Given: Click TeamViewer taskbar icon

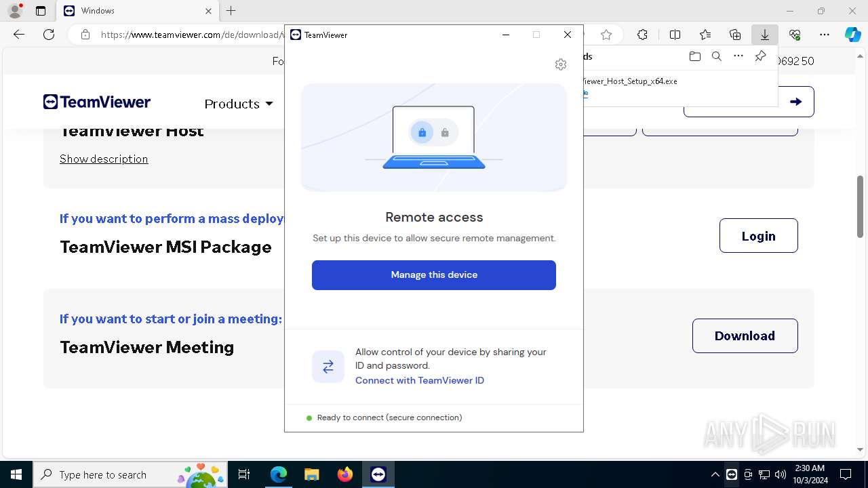Looking at the screenshot, I should pyautogui.click(x=378, y=474).
